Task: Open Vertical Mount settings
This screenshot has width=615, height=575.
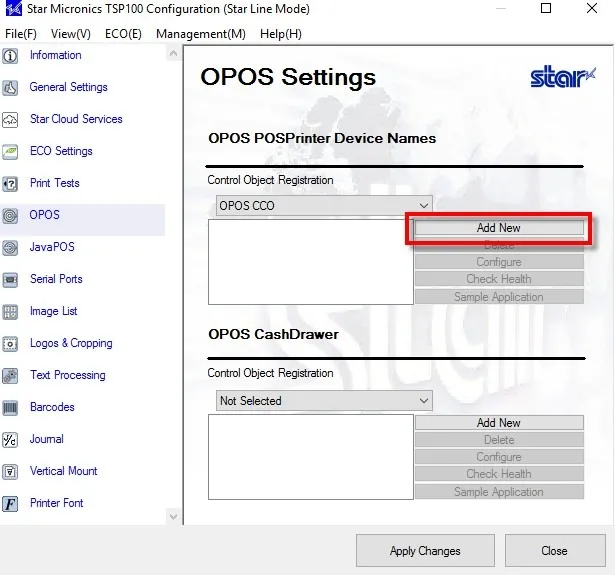Action: 64,471
